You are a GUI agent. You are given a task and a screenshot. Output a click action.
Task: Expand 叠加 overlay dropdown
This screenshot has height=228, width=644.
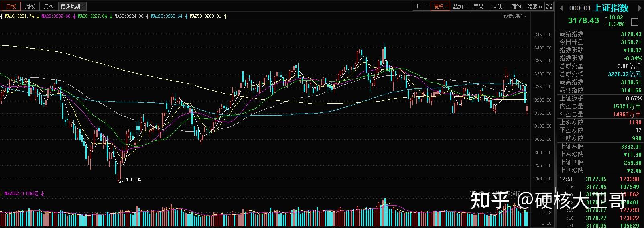pyautogui.click(x=459, y=6)
